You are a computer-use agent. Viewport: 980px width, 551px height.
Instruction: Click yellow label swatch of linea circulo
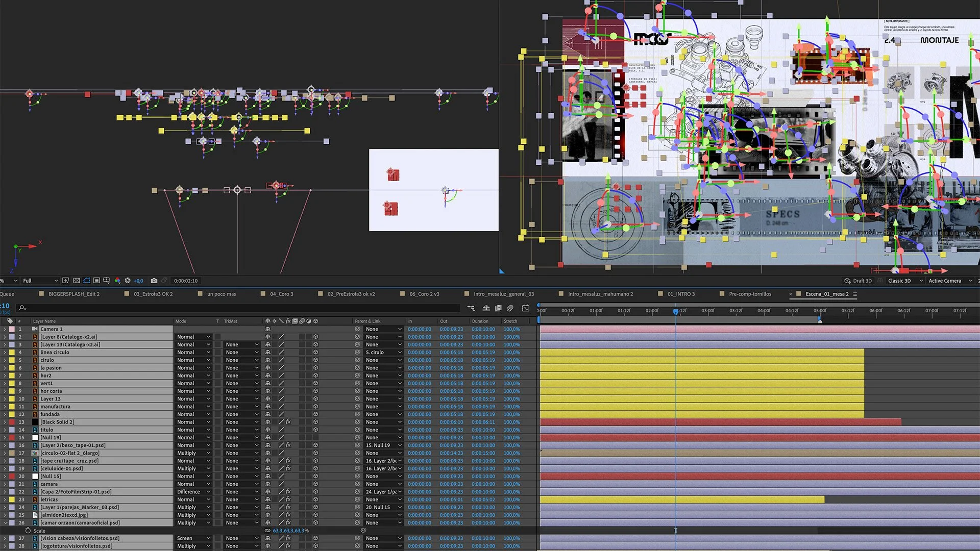12,353
